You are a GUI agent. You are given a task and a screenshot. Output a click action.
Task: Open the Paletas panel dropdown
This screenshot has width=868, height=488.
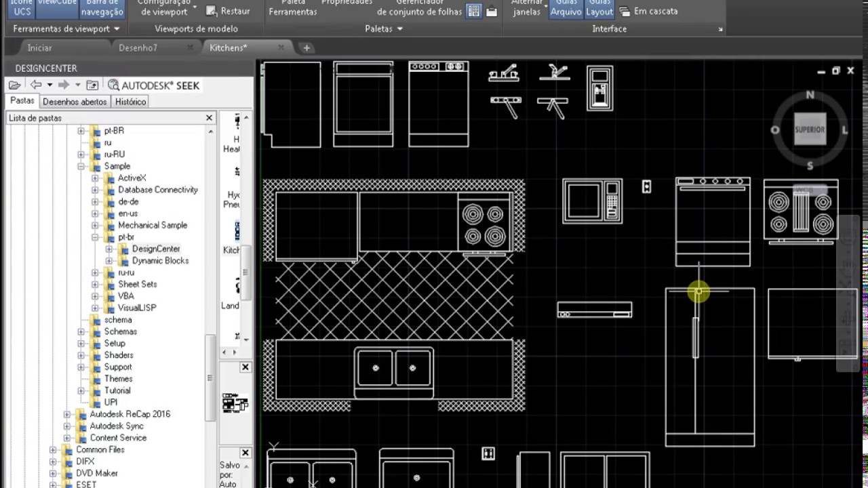(x=384, y=28)
